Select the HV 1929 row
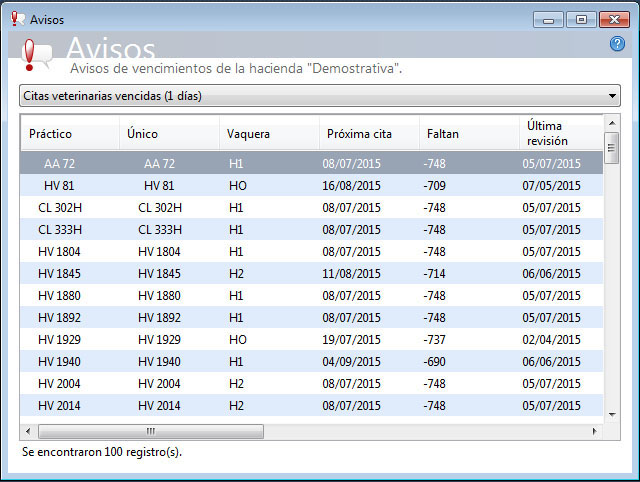The width and height of the screenshot is (640, 482). (x=311, y=340)
